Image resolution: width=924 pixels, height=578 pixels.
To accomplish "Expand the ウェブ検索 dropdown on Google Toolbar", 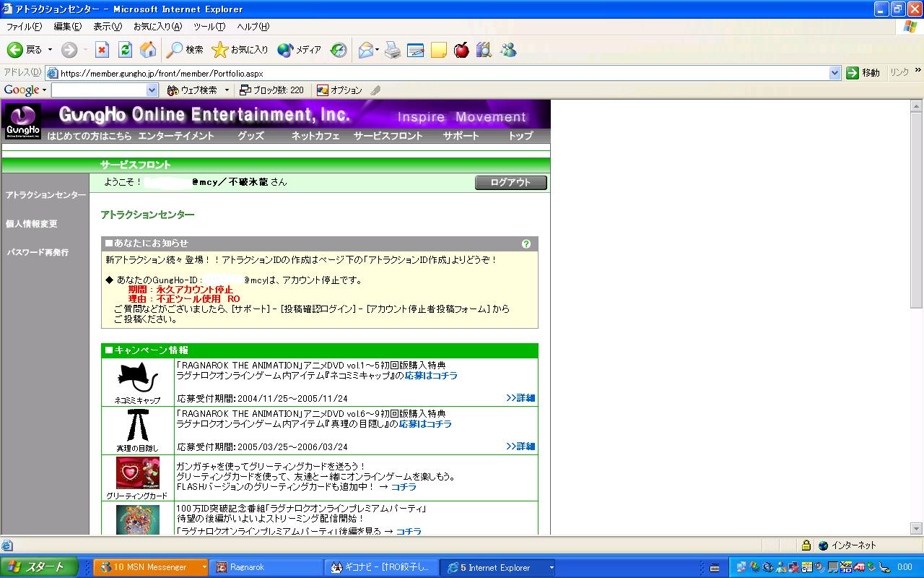I will click(227, 90).
